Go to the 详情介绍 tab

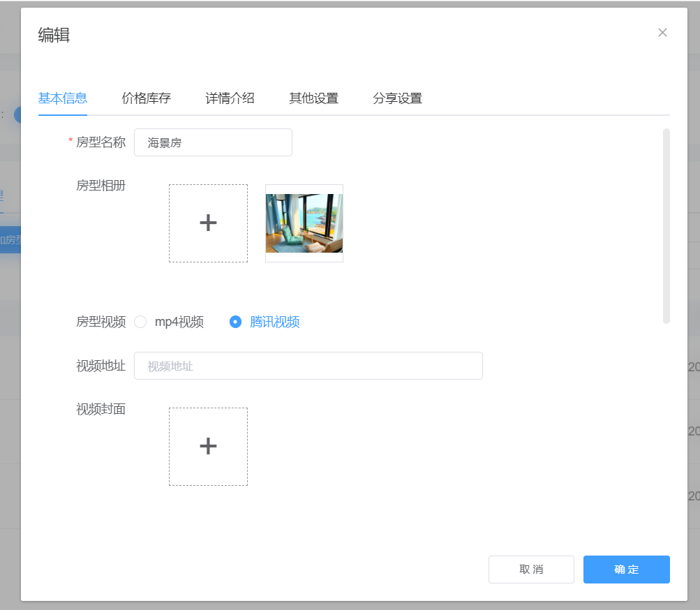pos(230,98)
